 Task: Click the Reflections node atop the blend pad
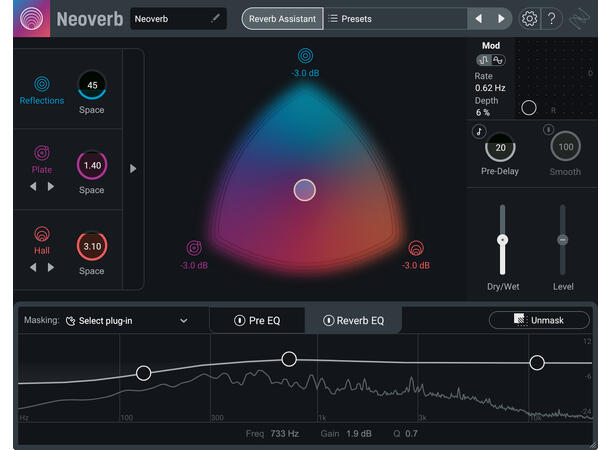pyautogui.click(x=305, y=56)
